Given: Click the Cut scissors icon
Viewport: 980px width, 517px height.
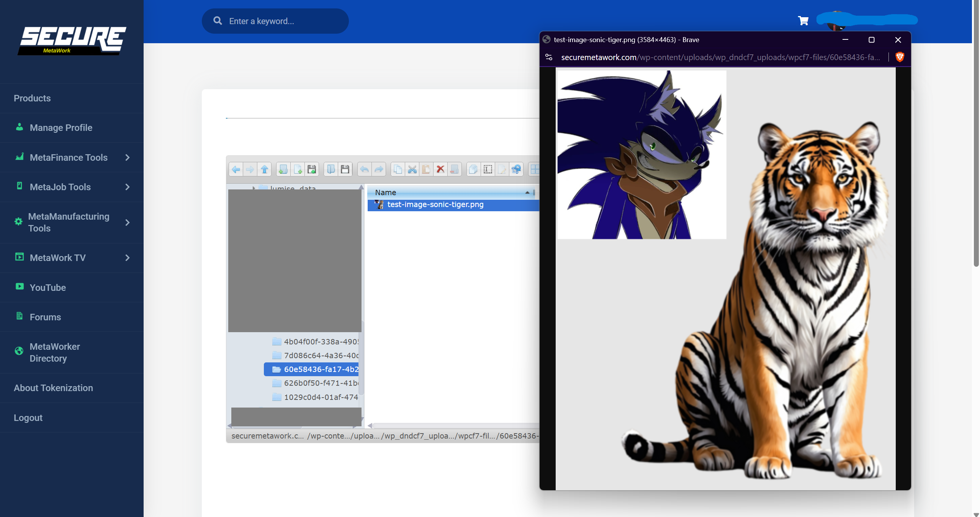Looking at the screenshot, I should click(412, 169).
